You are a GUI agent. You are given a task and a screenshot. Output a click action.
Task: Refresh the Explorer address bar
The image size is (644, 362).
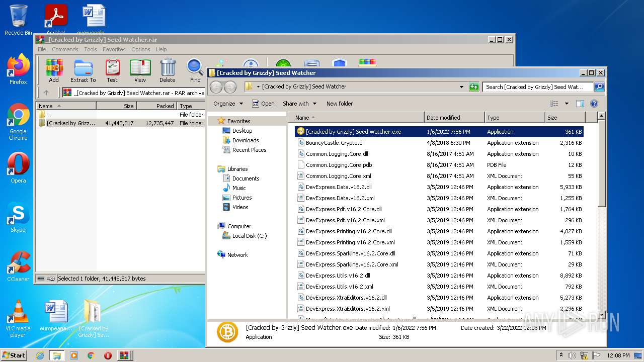click(x=473, y=87)
